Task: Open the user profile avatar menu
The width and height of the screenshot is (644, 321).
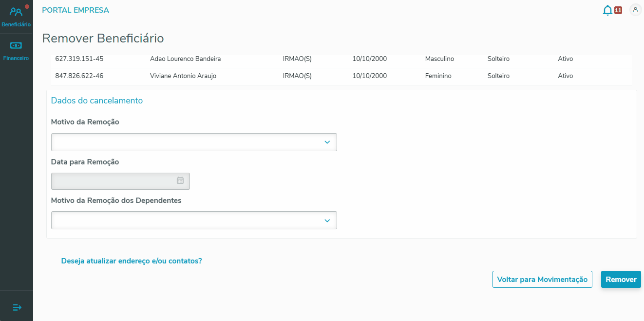Action: pos(635,10)
